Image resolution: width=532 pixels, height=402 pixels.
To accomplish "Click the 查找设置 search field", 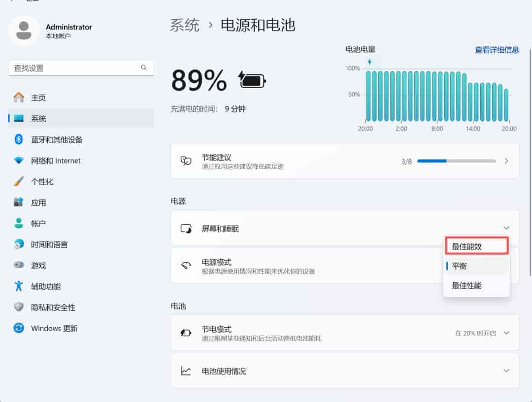I will coord(81,68).
